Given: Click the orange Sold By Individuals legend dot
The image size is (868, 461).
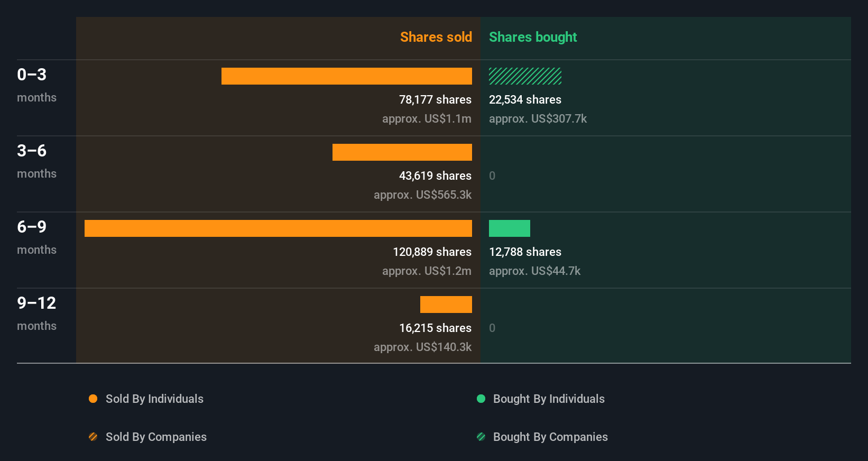Looking at the screenshot, I should (x=93, y=399).
